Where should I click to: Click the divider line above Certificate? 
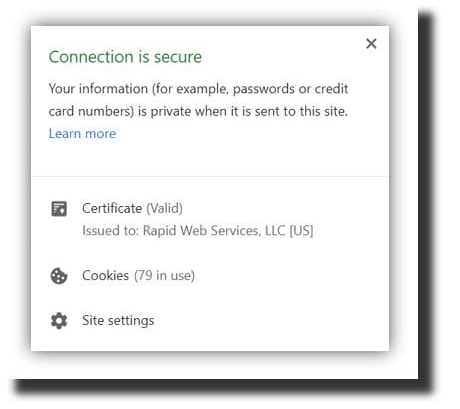[x=210, y=176]
